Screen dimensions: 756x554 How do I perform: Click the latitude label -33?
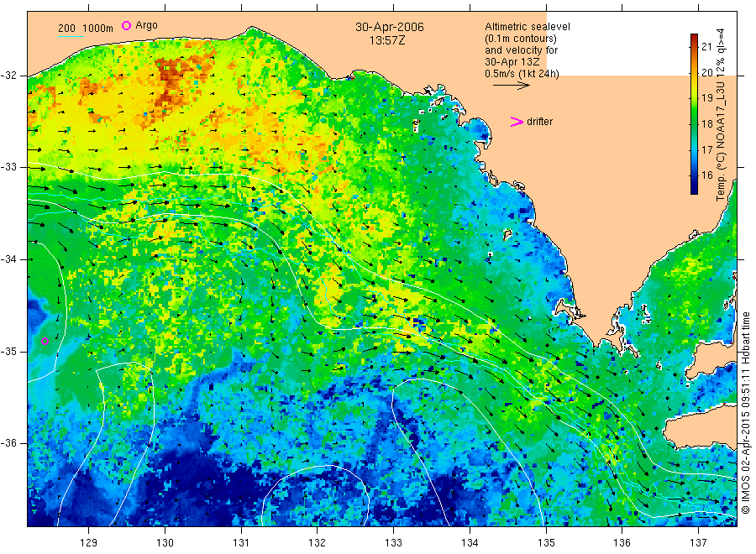coord(8,167)
